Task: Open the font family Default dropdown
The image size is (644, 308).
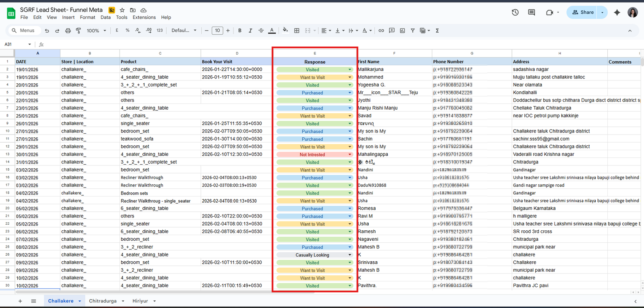Action: [184, 31]
